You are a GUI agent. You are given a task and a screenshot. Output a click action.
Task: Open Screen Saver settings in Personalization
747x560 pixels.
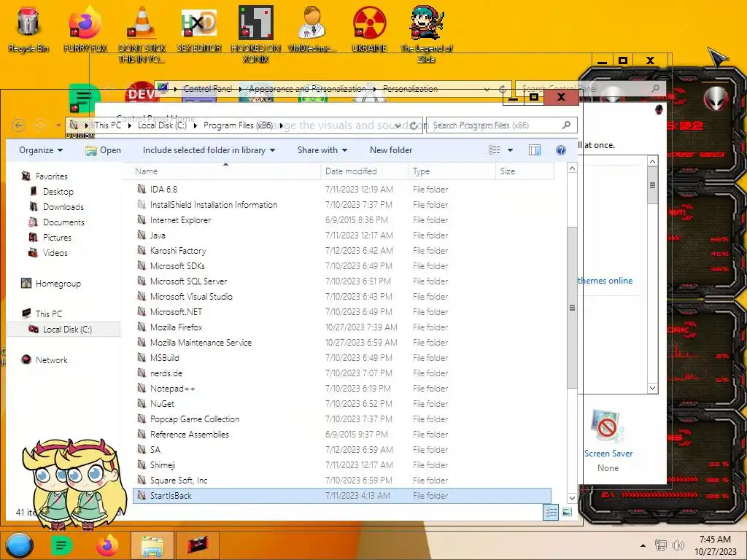pos(608,440)
